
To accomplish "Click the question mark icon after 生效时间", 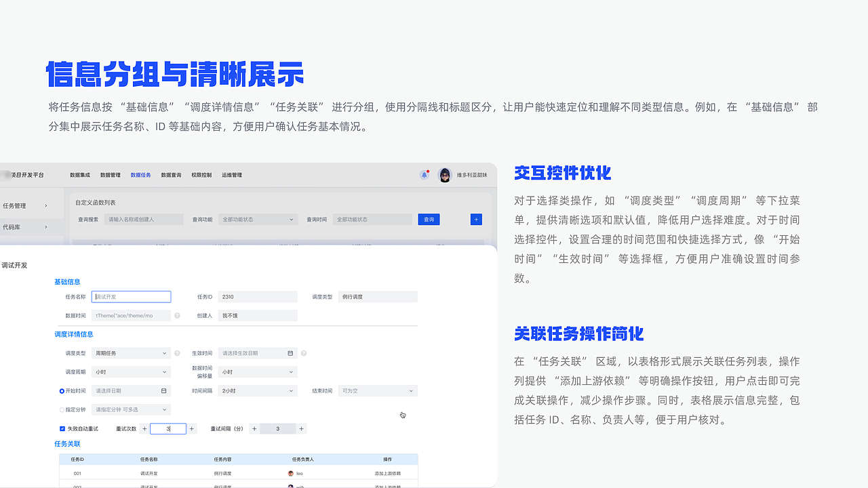I will (305, 353).
